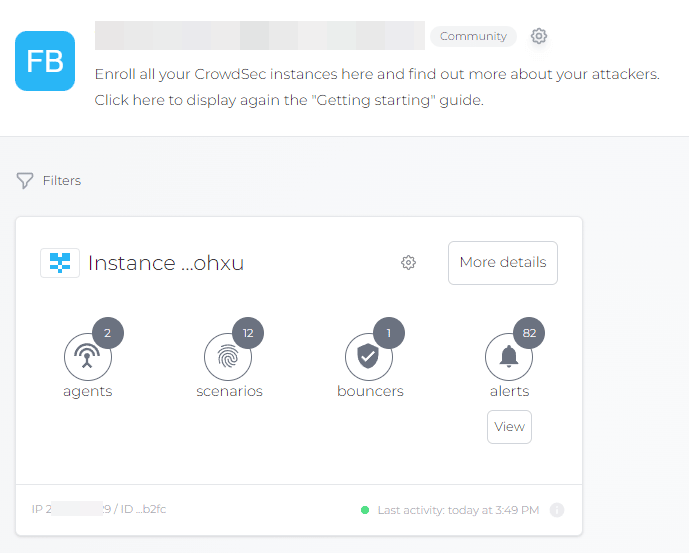Click the instance IP / ID text
Viewport: 689px width, 553px height.
coord(99,509)
